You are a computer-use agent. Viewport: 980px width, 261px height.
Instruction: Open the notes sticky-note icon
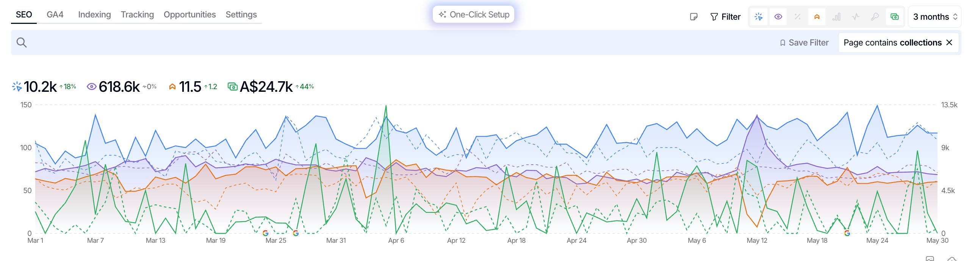pyautogui.click(x=694, y=17)
